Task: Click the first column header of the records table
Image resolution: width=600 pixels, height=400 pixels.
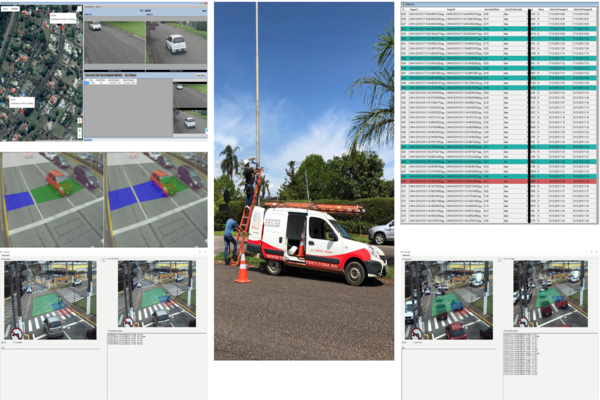Action: (x=405, y=11)
